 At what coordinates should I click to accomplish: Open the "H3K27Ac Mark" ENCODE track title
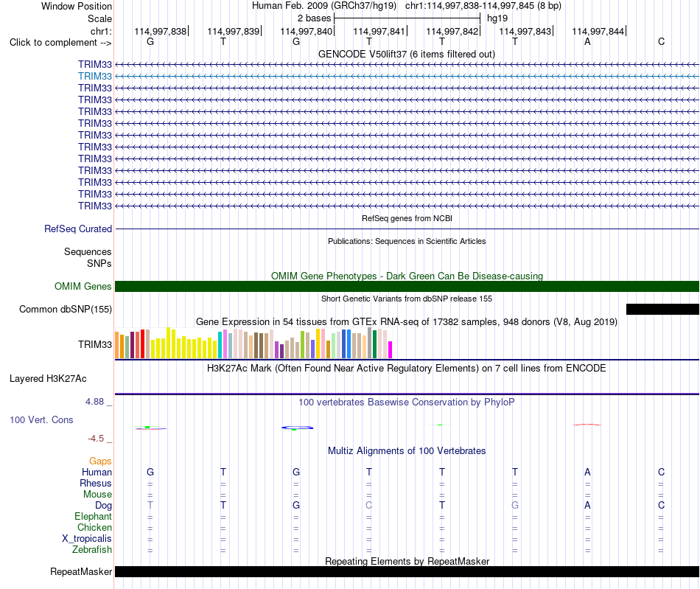pos(407,369)
